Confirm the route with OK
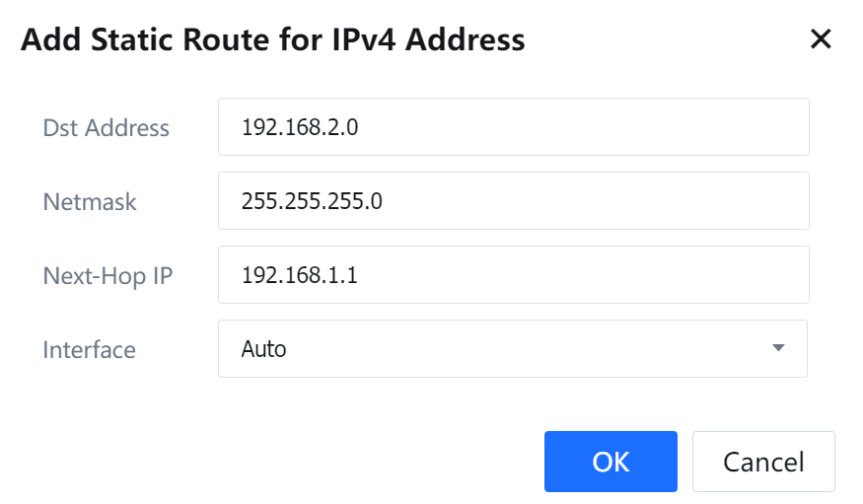Image resolution: width=863 pixels, height=504 pixels. pos(611,462)
